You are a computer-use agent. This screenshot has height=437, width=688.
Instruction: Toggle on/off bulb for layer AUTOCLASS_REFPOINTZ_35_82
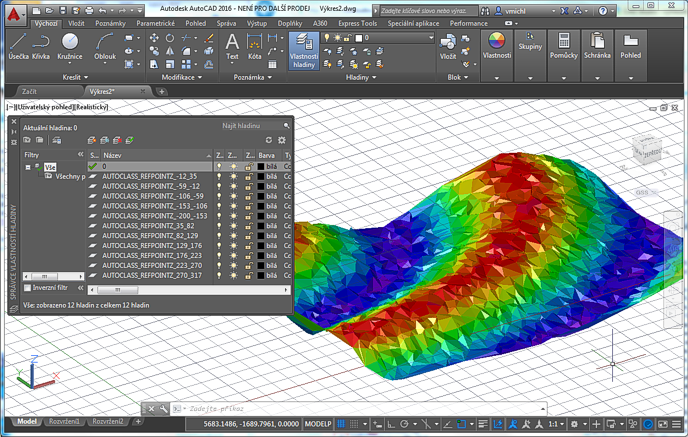tap(219, 226)
